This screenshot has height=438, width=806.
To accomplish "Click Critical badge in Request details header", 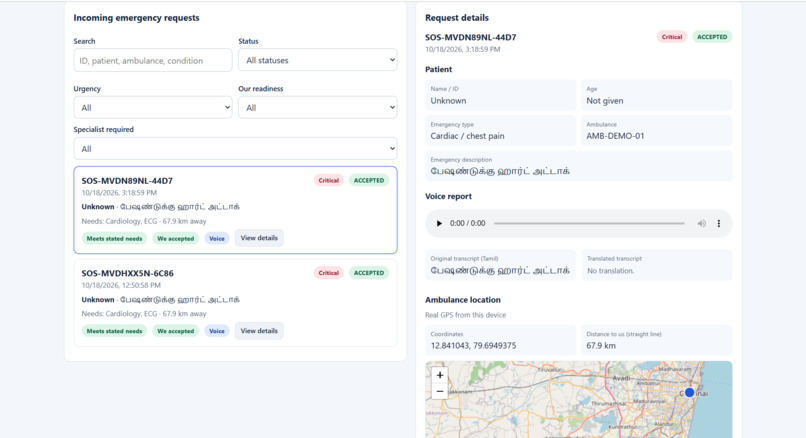I will pyautogui.click(x=672, y=37).
